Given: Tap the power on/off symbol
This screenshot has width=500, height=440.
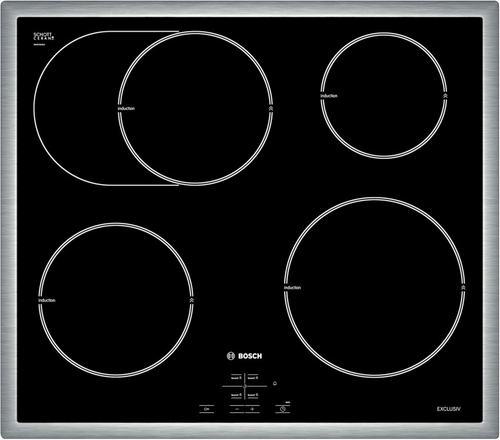Looking at the screenshot, I should [275, 383].
